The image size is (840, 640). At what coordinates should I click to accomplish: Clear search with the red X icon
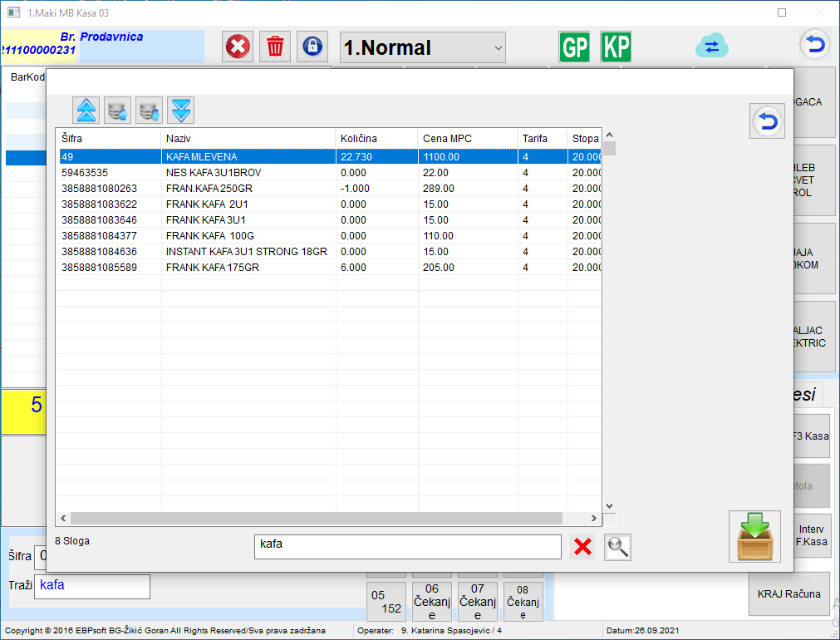[x=583, y=547]
